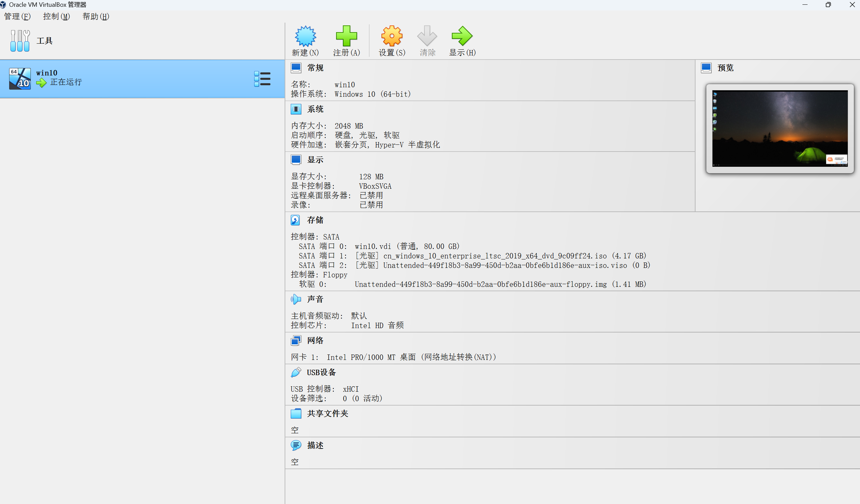Viewport: 860px width, 504px height.
Task: Open the 描述 section heading
Action: [x=315, y=445]
